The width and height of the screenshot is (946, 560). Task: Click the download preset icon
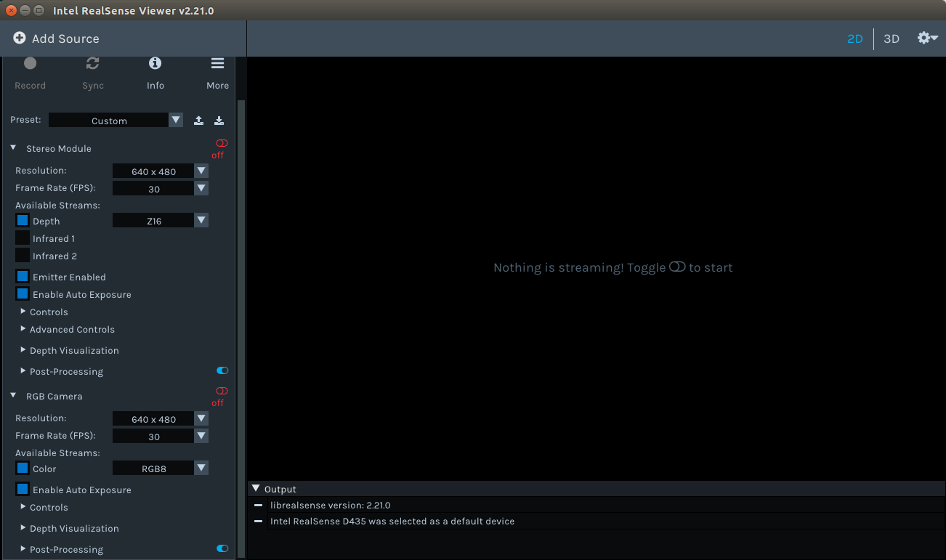tap(219, 121)
